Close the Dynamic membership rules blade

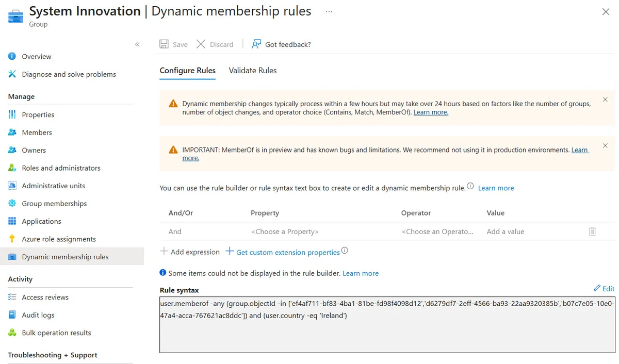(606, 12)
